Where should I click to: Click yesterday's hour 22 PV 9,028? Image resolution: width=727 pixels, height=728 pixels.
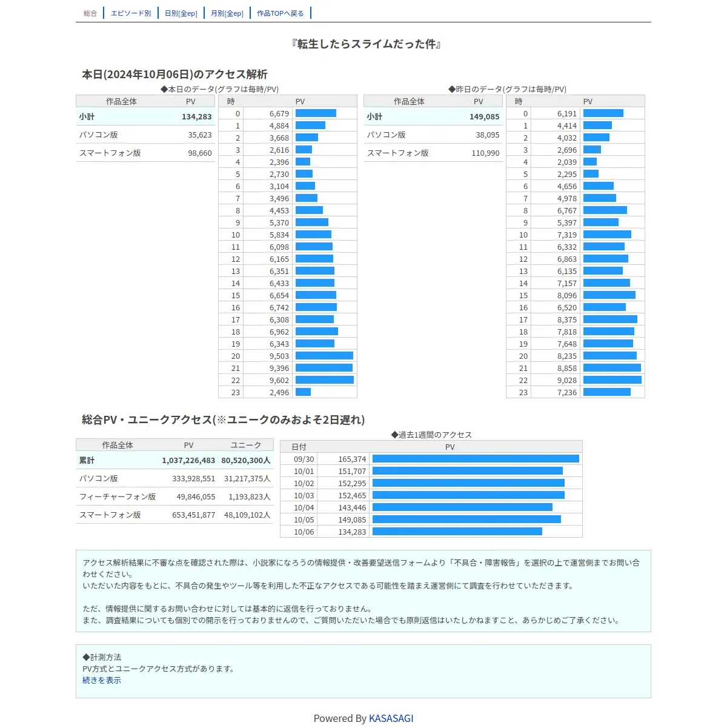567,380
